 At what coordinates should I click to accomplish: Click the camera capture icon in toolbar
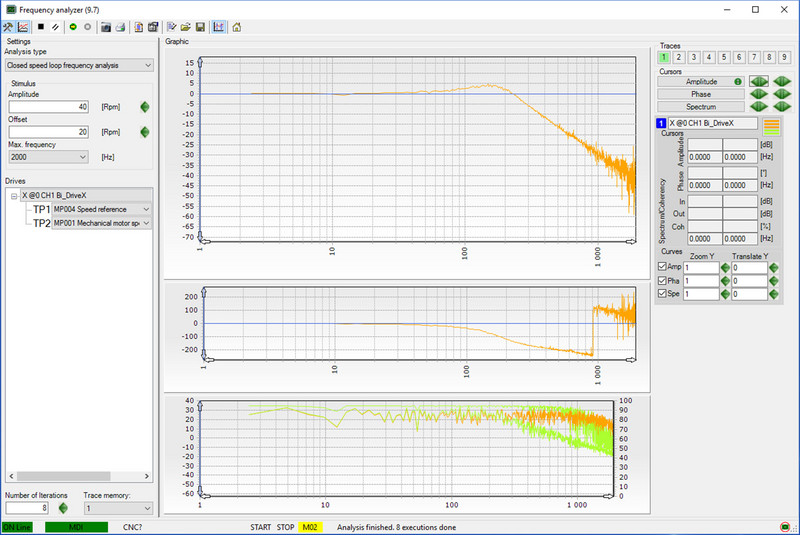105,27
